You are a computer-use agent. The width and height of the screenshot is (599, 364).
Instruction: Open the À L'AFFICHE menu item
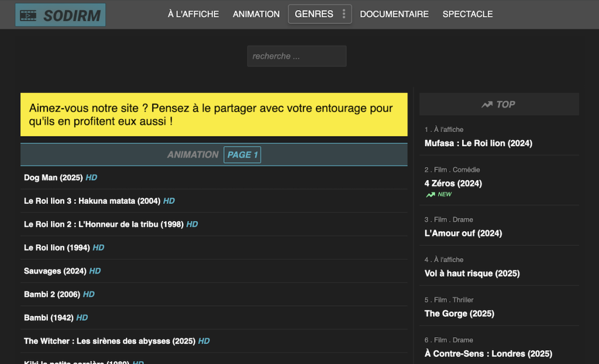coord(193,14)
